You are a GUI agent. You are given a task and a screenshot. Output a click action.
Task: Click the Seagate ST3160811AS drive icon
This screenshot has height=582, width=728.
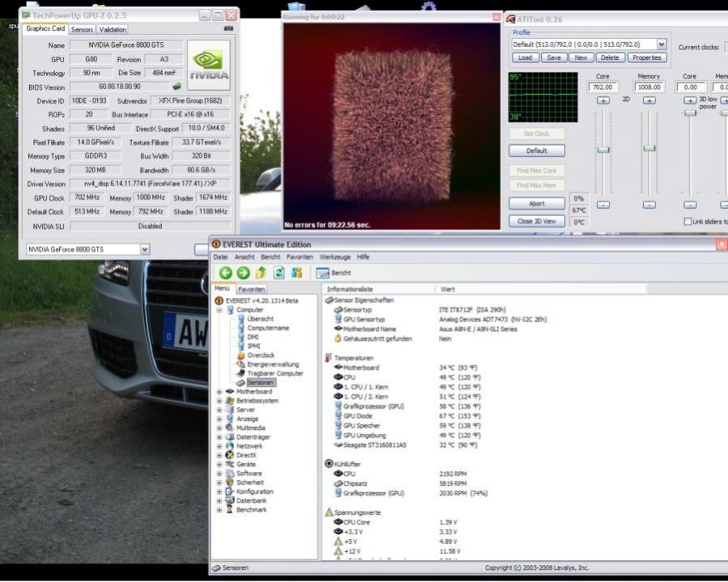coord(338,445)
